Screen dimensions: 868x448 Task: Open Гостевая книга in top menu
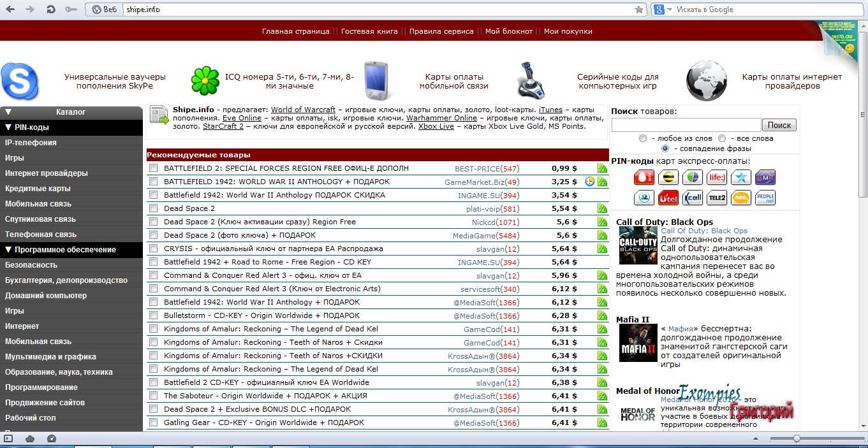369,31
